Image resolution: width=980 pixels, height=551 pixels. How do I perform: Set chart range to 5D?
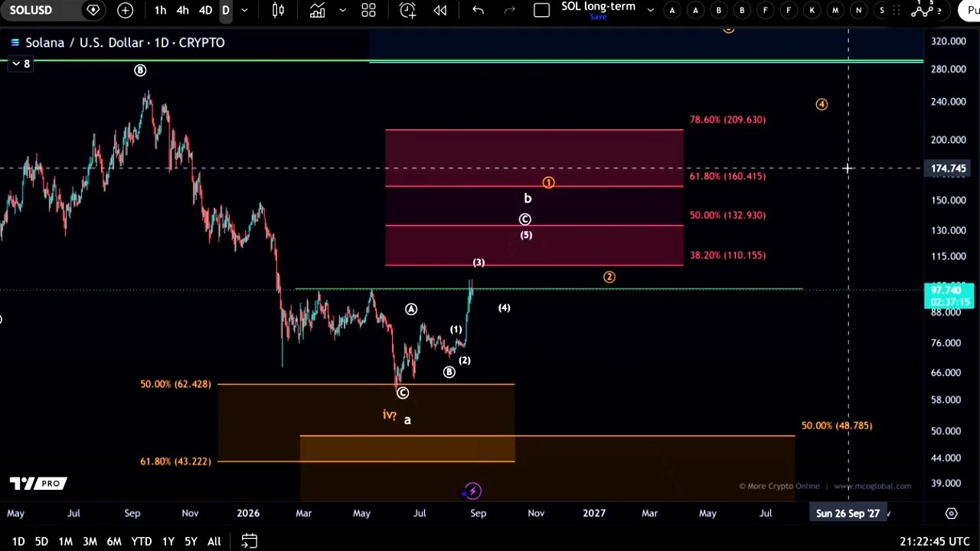(x=41, y=542)
